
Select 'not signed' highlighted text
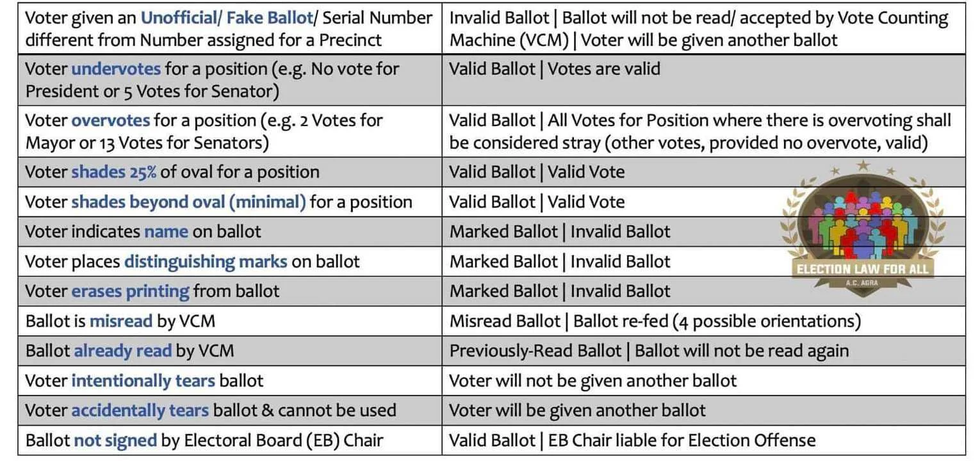115,440
